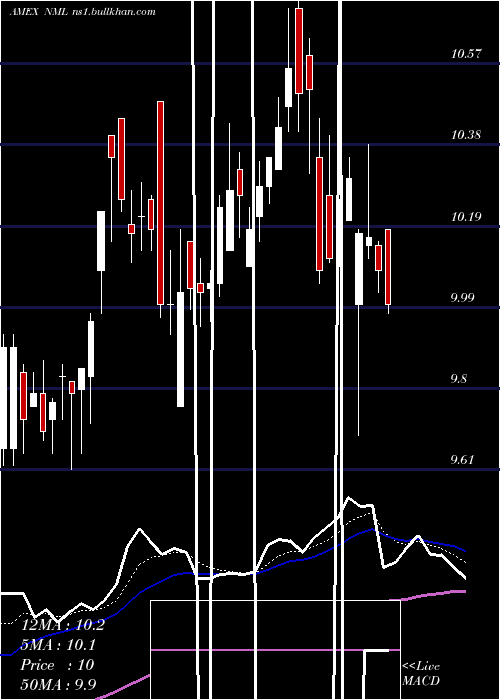
Task: Click the 12MA : 10.2 readout
Action: [x=62, y=625]
